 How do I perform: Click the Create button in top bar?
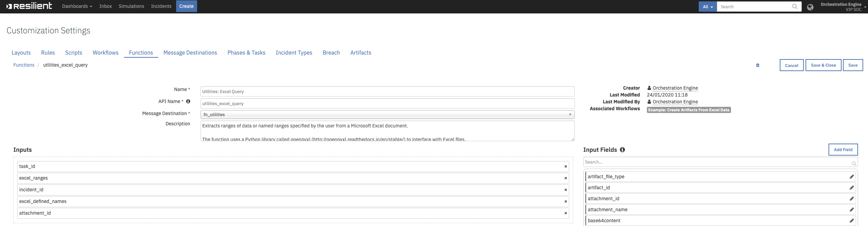coord(186,6)
